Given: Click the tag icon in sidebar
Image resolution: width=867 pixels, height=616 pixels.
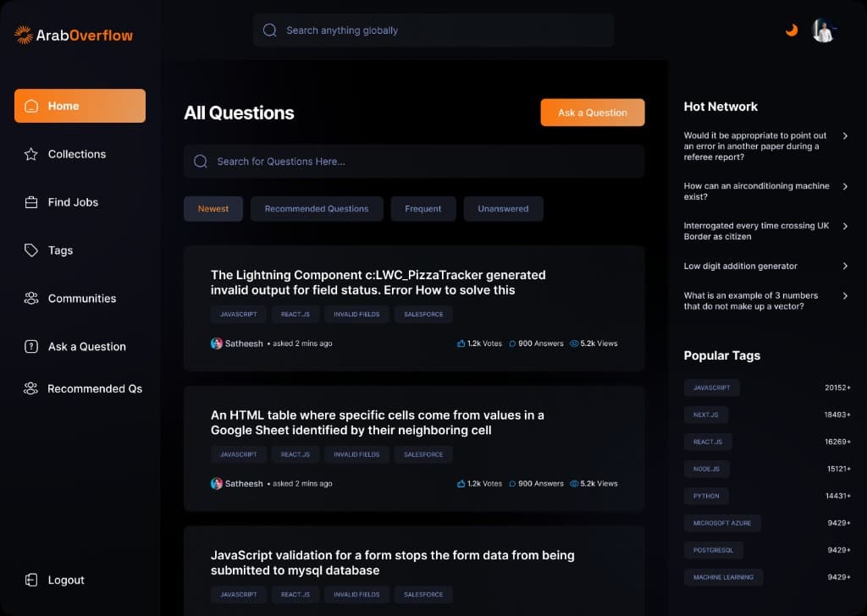Looking at the screenshot, I should coord(31,250).
